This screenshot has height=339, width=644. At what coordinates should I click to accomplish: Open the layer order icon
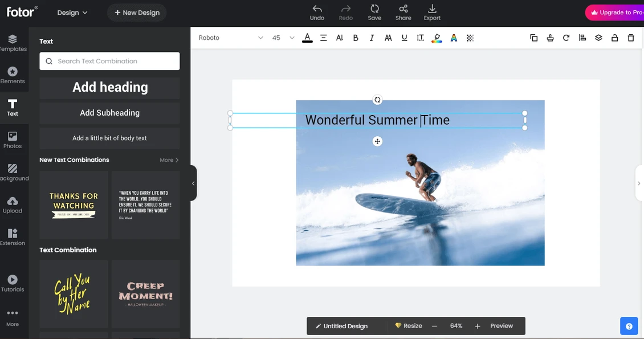point(598,38)
